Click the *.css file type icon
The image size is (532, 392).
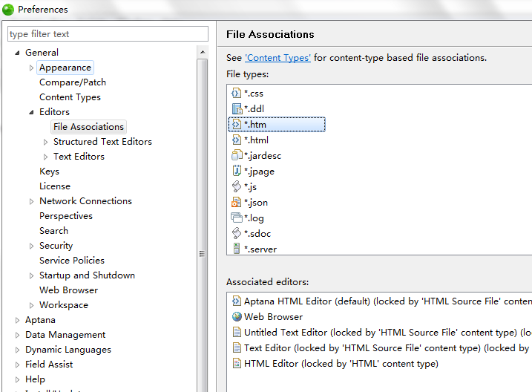[x=237, y=94]
